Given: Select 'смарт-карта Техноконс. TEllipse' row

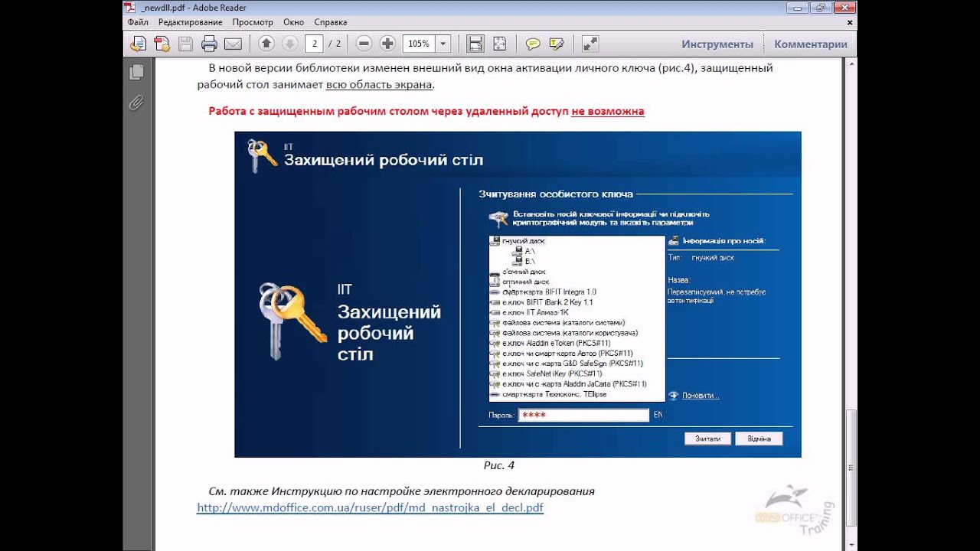Looking at the screenshot, I should pos(554,394).
